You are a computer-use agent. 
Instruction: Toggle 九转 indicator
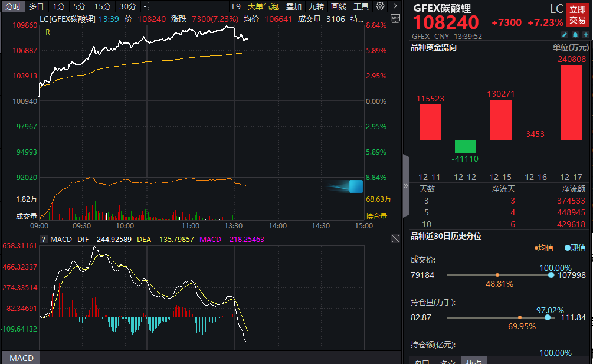click(x=316, y=6)
